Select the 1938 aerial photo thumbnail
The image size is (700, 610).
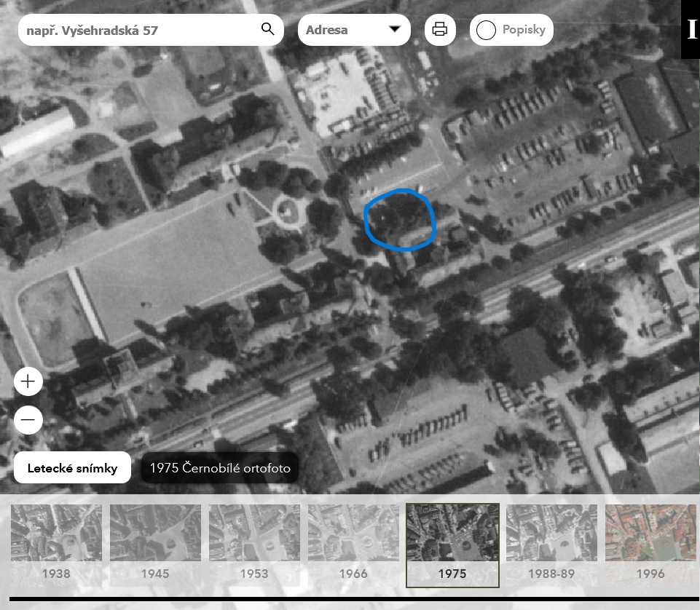[x=56, y=545]
